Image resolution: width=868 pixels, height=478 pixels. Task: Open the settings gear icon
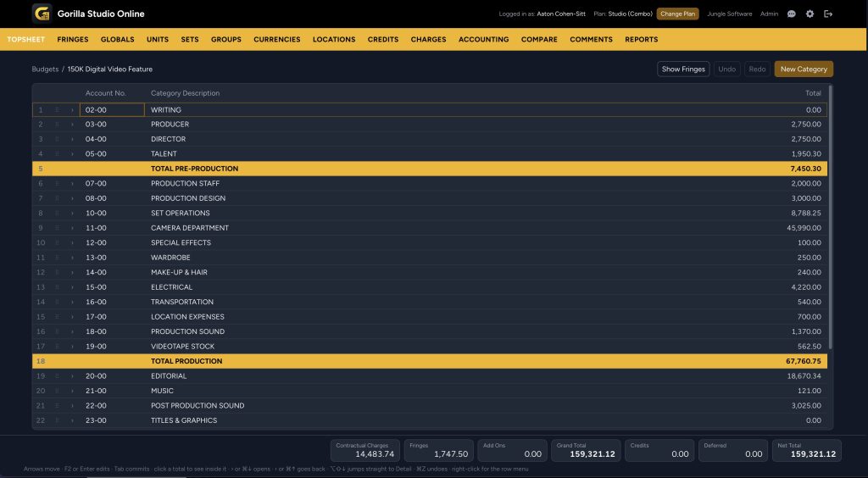pyautogui.click(x=810, y=14)
